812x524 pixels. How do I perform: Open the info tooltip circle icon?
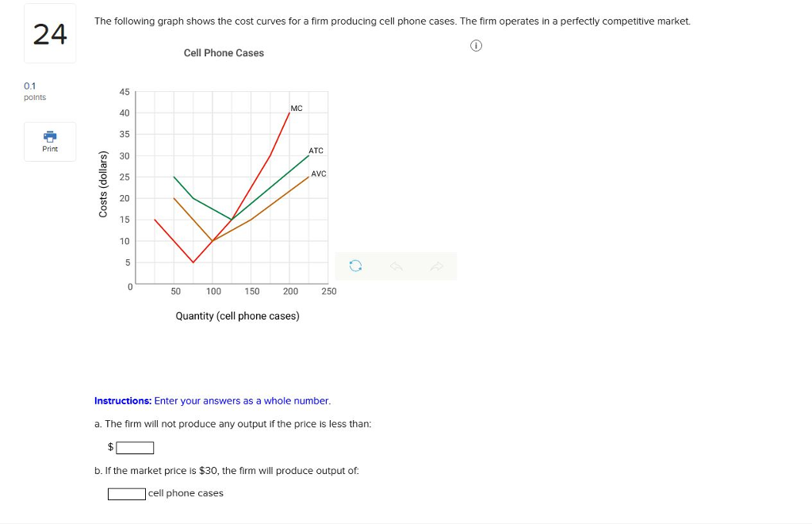click(x=476, y=45)
